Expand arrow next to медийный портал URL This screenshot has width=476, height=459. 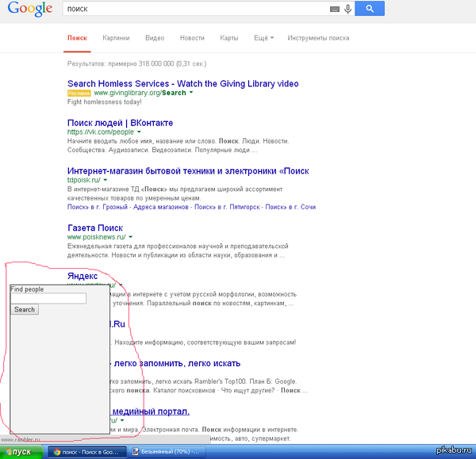tap(122, 420)
